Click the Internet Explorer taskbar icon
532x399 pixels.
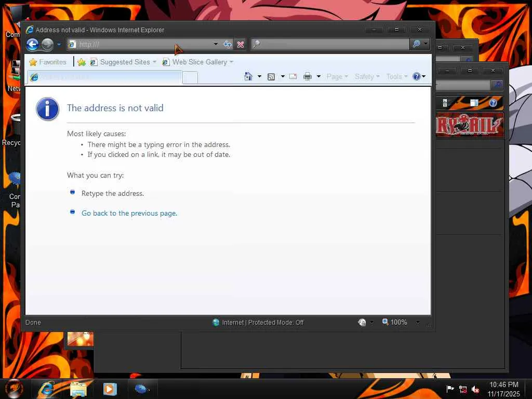[x=47, y=389]
